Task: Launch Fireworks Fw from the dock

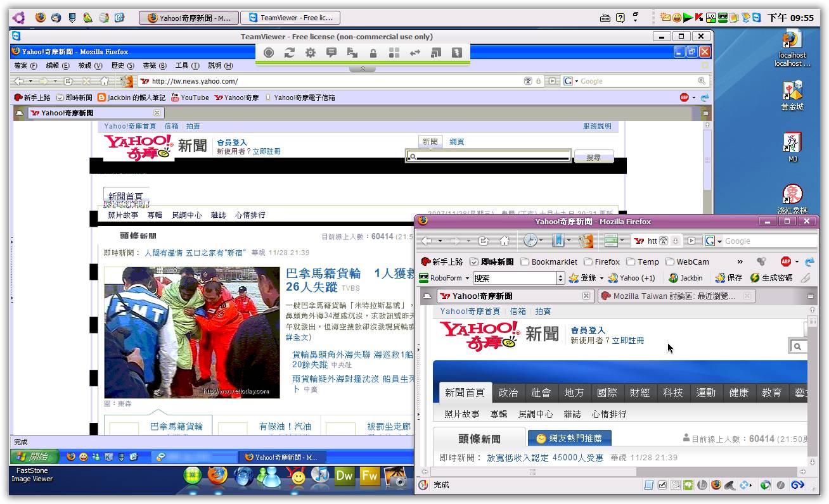Action: [369, 476]
